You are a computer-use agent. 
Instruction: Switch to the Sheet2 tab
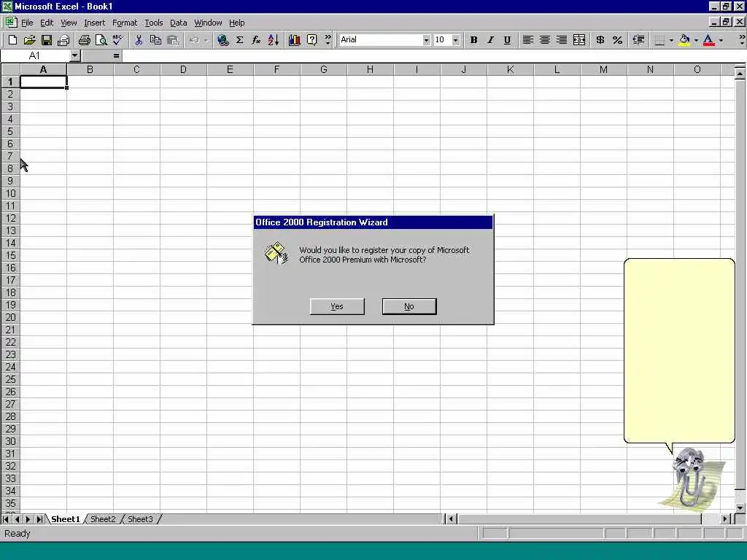[x=103, y=519]
